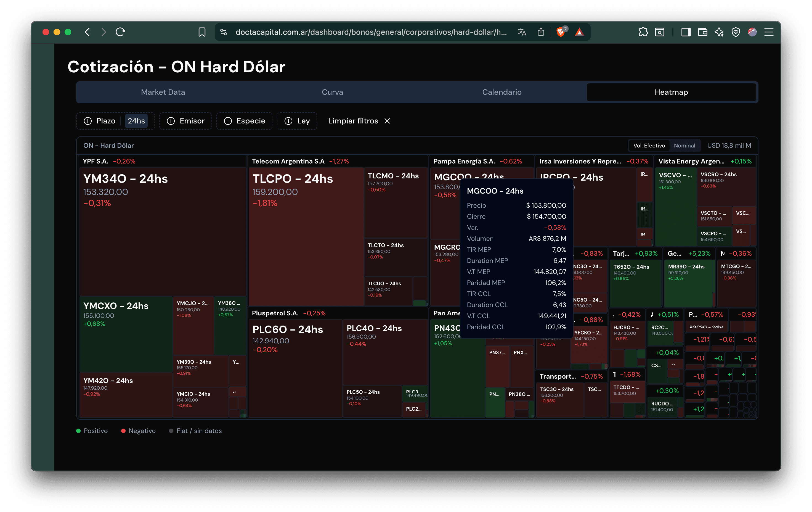Select the Vol. Efectivo toggle option
The height and width of the screenshot is (512, 812).
649,146
